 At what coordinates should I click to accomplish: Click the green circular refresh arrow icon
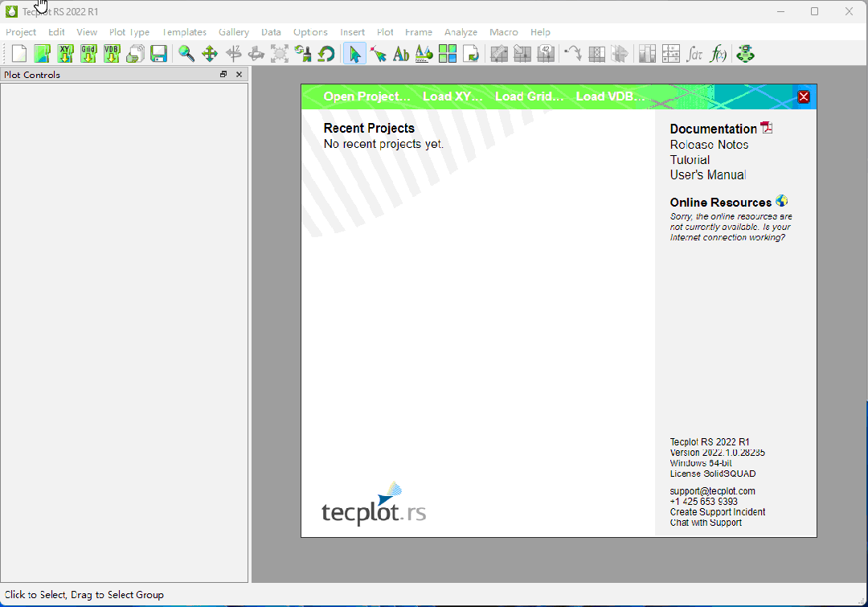(x=326, y=54)
